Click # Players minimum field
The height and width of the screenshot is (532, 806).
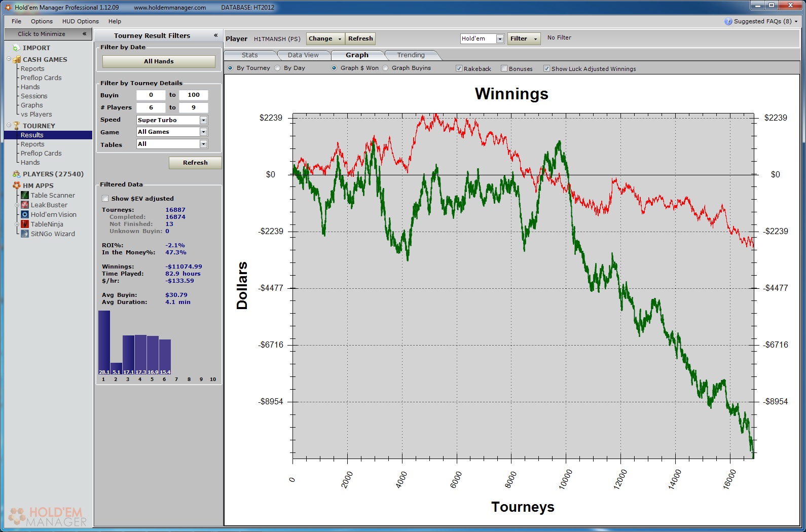151,107
